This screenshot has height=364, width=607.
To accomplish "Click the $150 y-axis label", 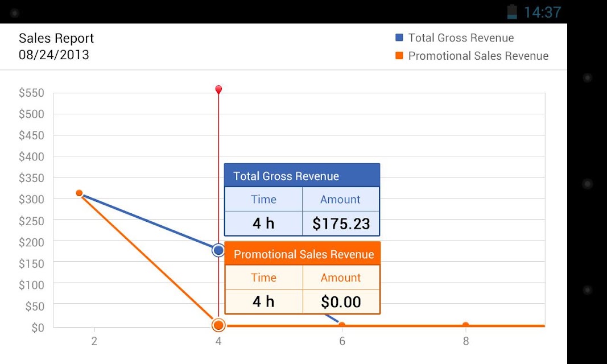I will coord(31,263).
